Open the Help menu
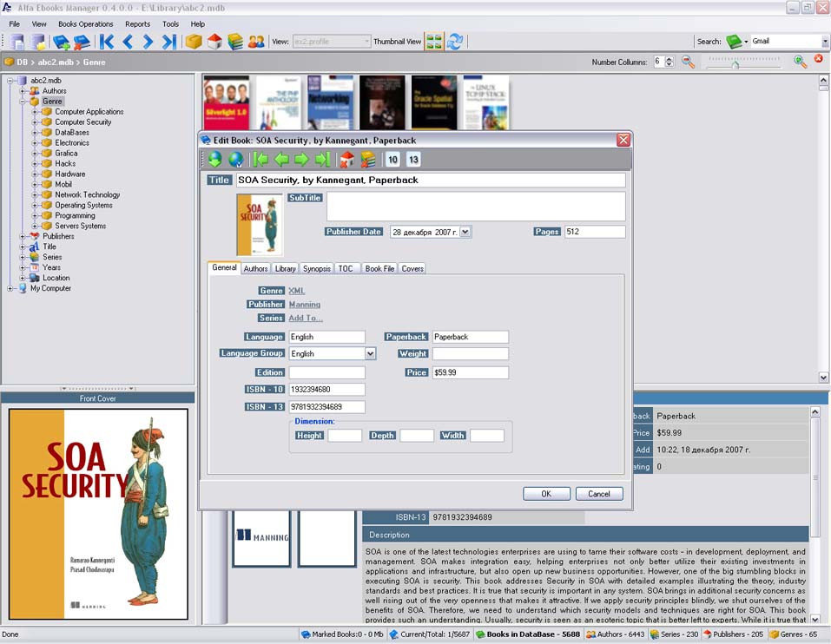Viewport: 831px width, 644px height. tap(198, 23)
